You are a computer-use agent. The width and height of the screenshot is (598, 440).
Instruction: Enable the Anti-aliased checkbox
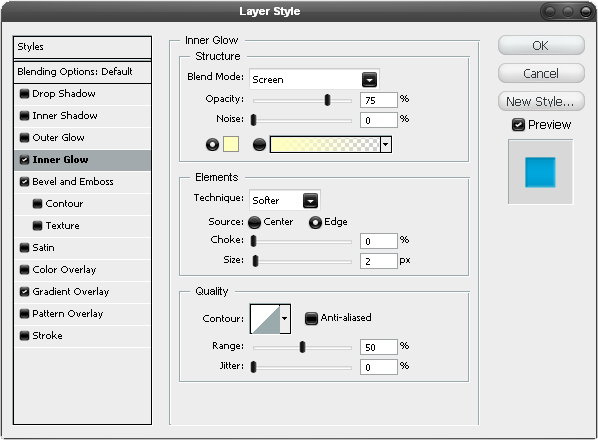[311, 318]
